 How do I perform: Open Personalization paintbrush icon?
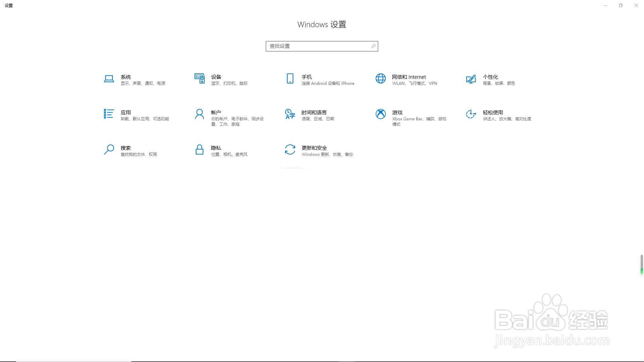(x=471, y=79)
